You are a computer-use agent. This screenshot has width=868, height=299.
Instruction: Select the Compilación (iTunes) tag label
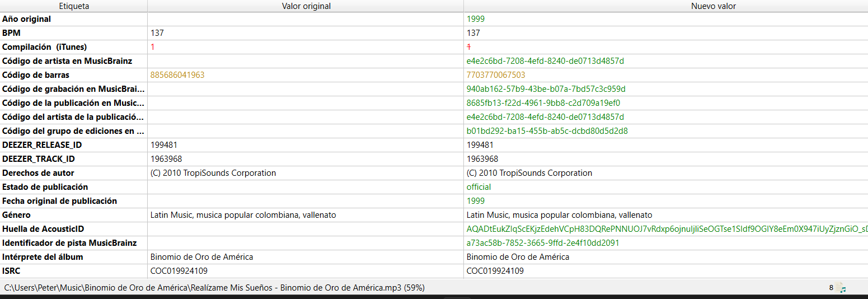45,47
